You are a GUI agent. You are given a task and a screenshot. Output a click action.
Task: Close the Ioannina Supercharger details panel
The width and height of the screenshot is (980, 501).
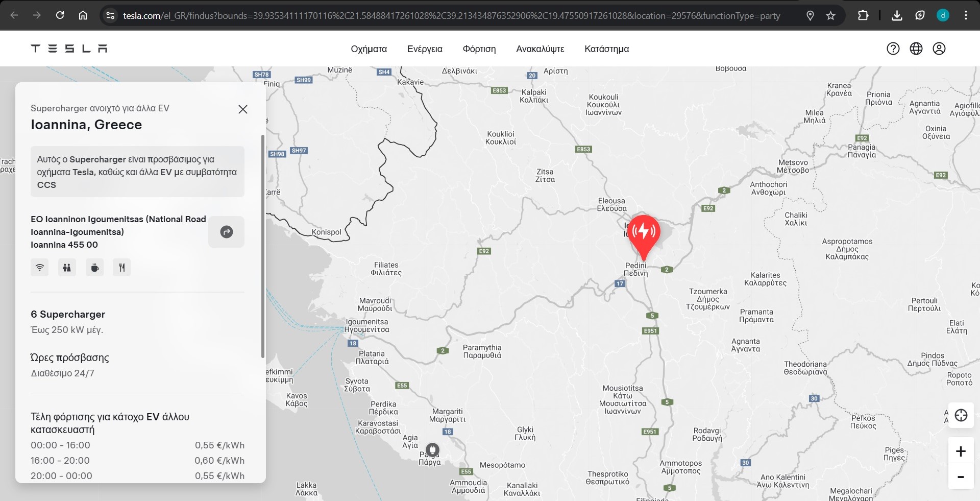click(243, 109)
